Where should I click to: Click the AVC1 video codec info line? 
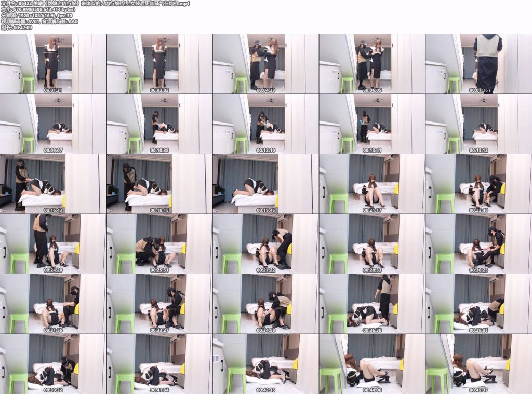(x=39, y=22)
